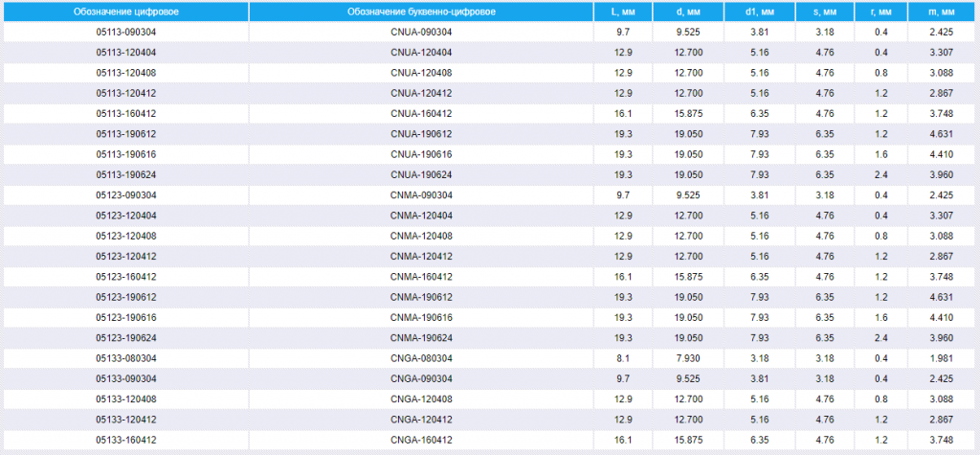Image resolution: width=980 pixels, height=455 pixels.
Task: Click the 1.6 radius in CNMA-190616 row
Action: coord(881,317)
